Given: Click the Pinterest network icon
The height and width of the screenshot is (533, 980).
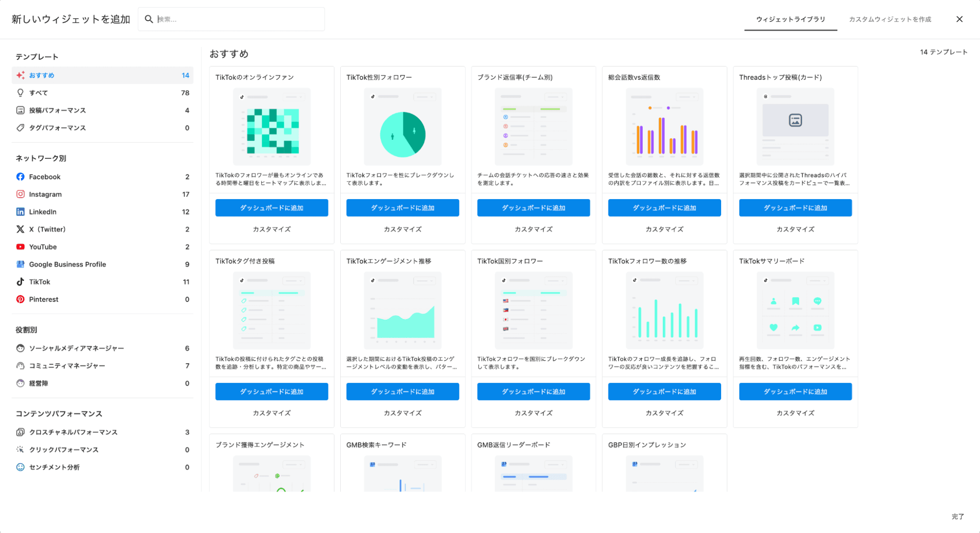Looking at the screenshot, I should click(x=20, y=299).
